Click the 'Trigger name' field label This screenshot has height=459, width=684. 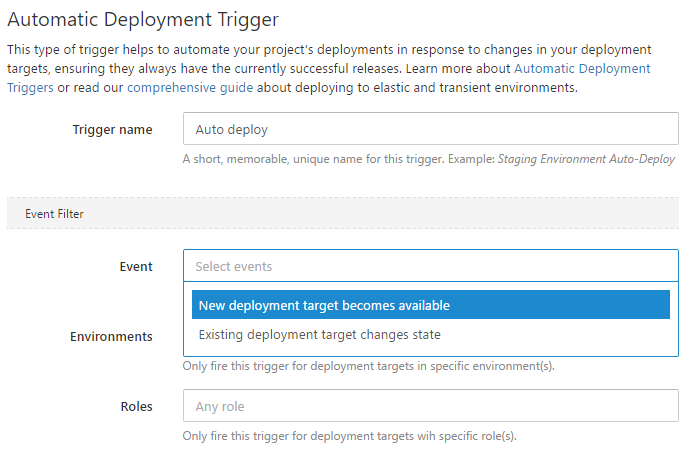coord(112,130)
